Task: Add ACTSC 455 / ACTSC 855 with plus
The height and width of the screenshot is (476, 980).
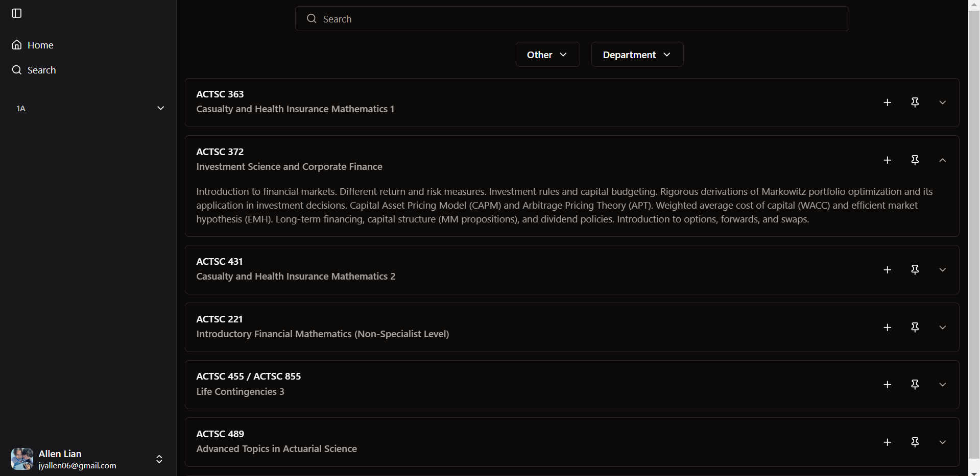Action: [x=888, y=385]
